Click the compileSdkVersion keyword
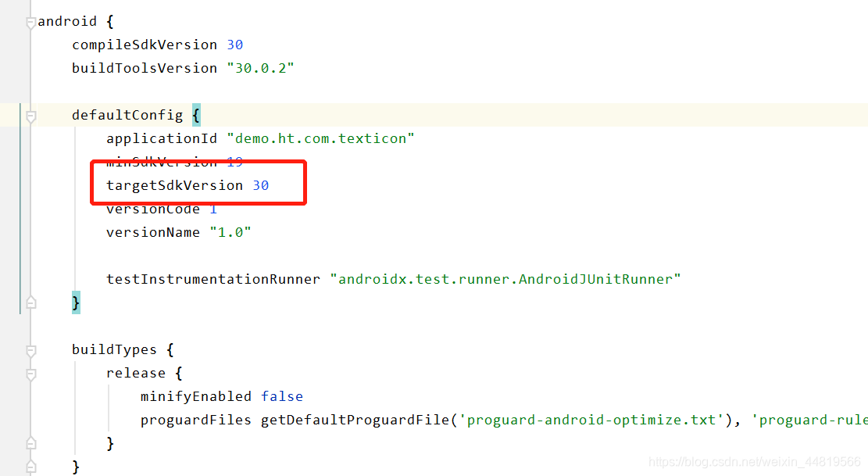The width and height of the screenshot is (868, 476). click(x=145, y=45)
